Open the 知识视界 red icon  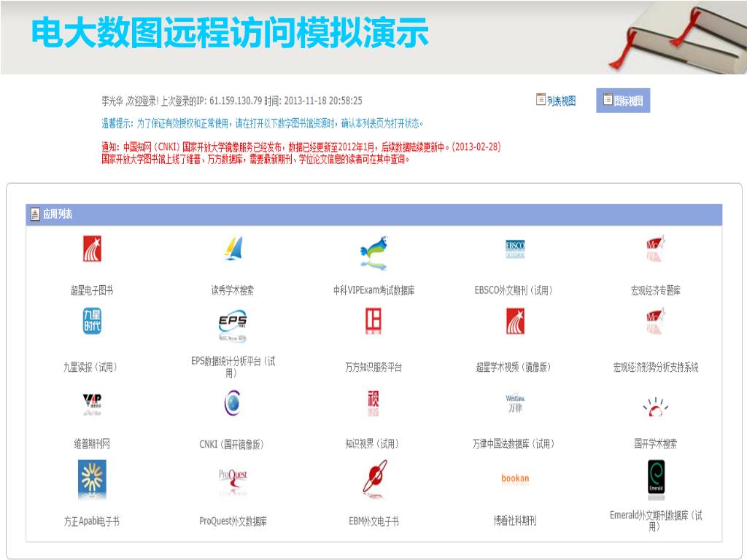[x=373, y=402]
